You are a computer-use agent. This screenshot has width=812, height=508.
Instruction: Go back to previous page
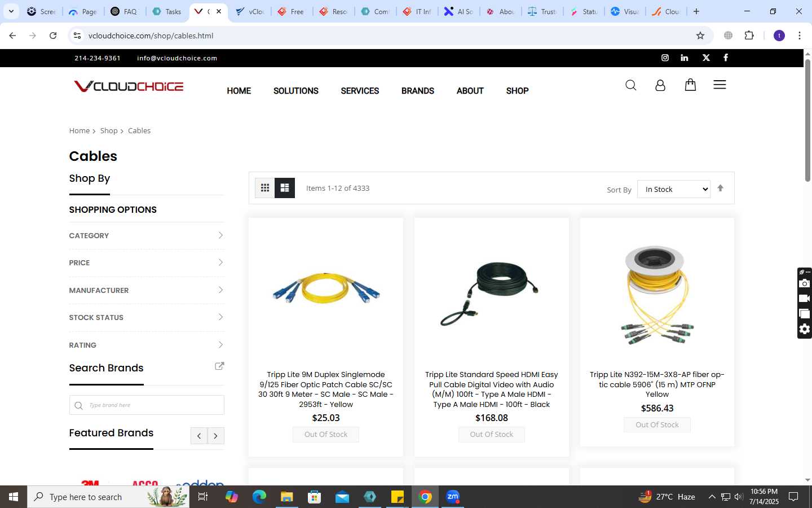click(x=12, y=36)
